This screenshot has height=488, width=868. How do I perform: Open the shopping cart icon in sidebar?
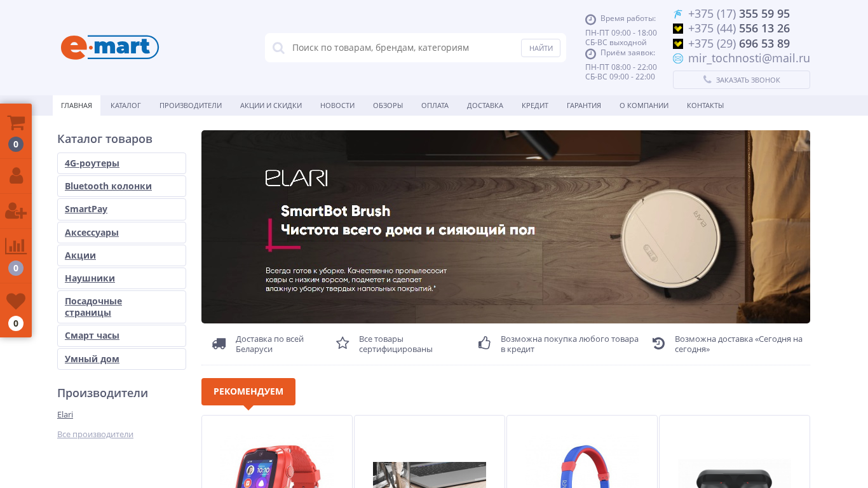pyautogui.click(x=16, y=123)
